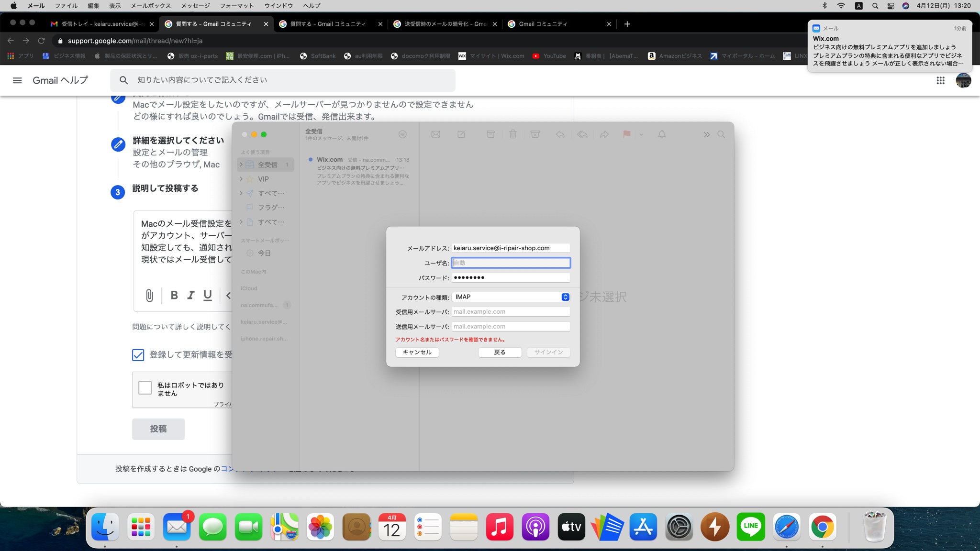Reload the current Chrome page
The height and width of the screenshot is (551, 980).
click(42, 41)
